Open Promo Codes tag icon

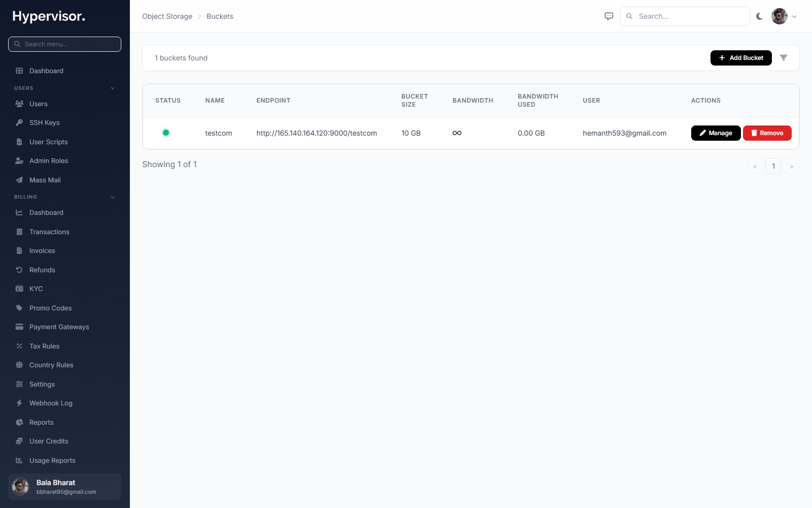click(19, 308)
